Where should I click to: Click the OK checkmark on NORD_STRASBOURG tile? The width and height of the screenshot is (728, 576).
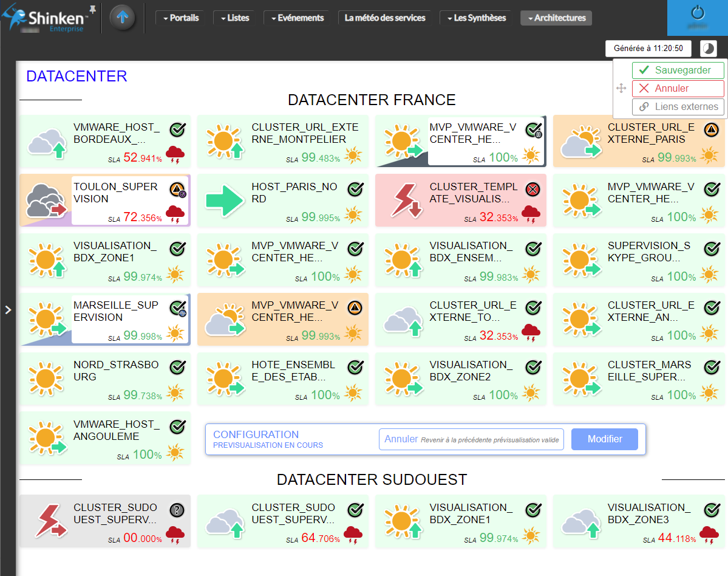click(177, 368)
